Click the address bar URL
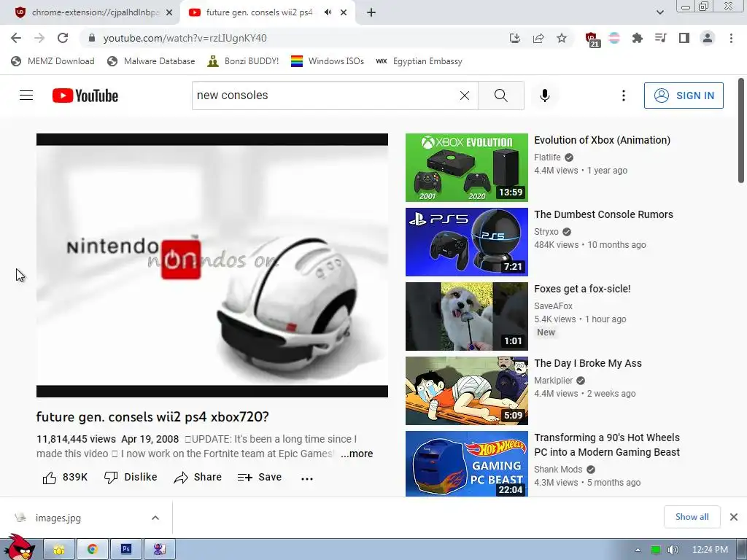 [x=185, y=38]
